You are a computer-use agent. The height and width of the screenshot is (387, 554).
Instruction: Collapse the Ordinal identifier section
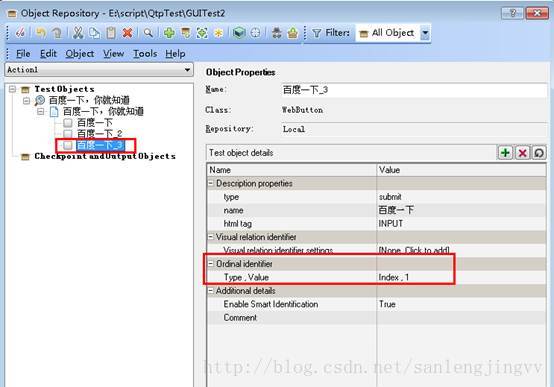211,264
